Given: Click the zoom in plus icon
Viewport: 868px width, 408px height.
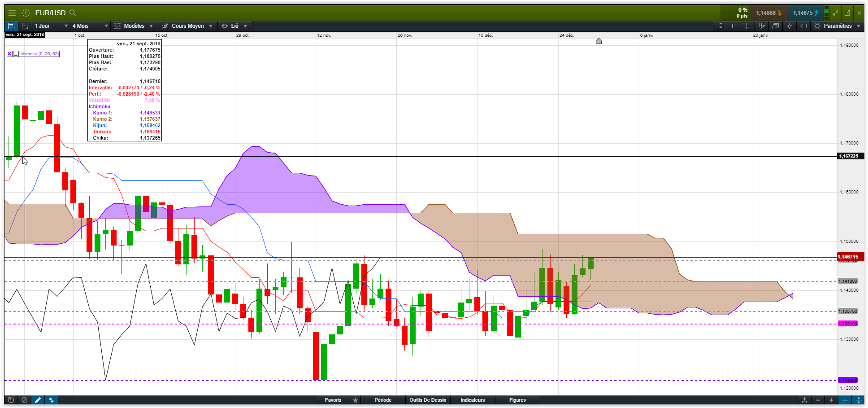Looking at the screenshot, I should click(x=831, y=400).
